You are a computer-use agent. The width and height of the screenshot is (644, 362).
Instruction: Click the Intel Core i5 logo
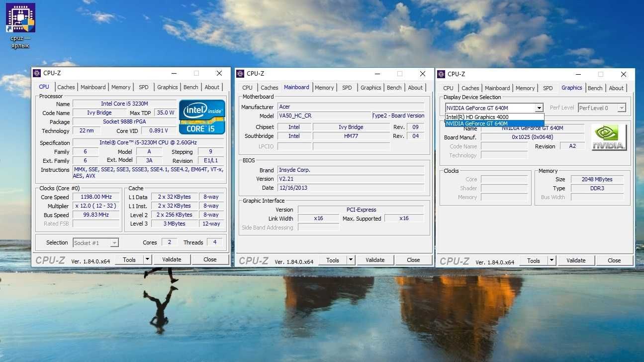[x=202, y=117]
